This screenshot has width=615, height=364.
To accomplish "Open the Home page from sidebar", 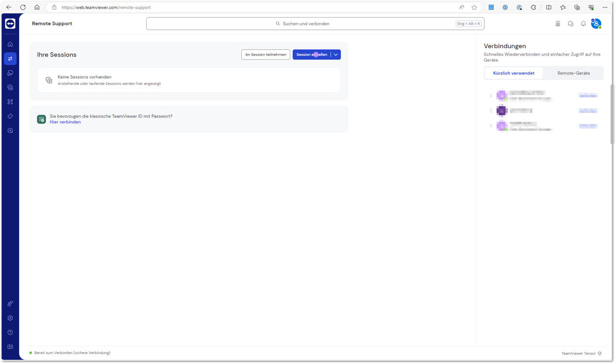I will tap(10, 44).
